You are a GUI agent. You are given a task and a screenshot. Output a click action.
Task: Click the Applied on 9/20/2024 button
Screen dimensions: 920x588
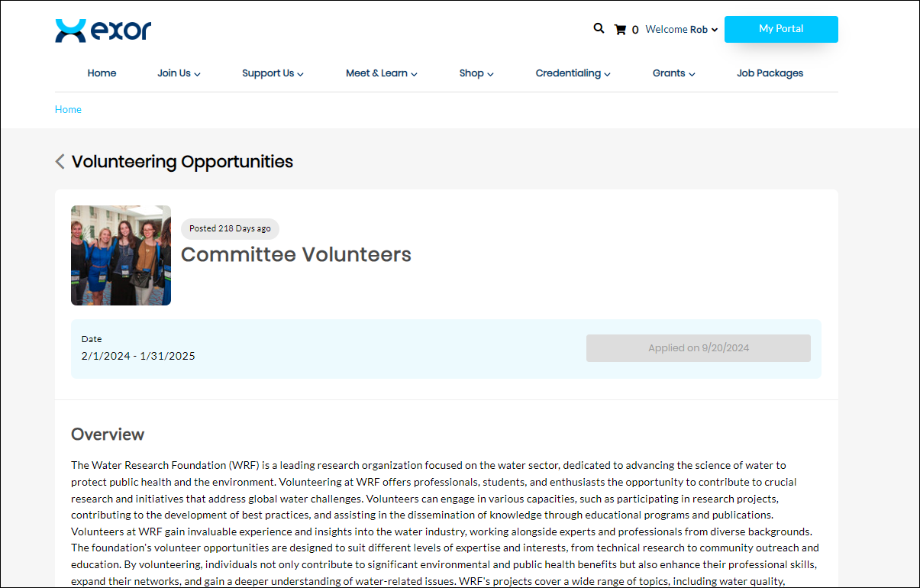pyautogui.click(x=698, y=348)
